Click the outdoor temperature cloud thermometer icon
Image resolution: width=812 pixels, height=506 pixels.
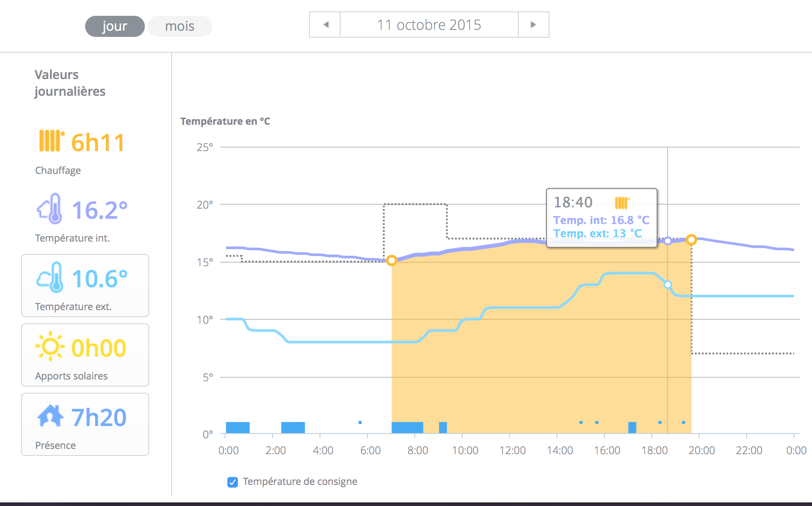pos(50,278)
